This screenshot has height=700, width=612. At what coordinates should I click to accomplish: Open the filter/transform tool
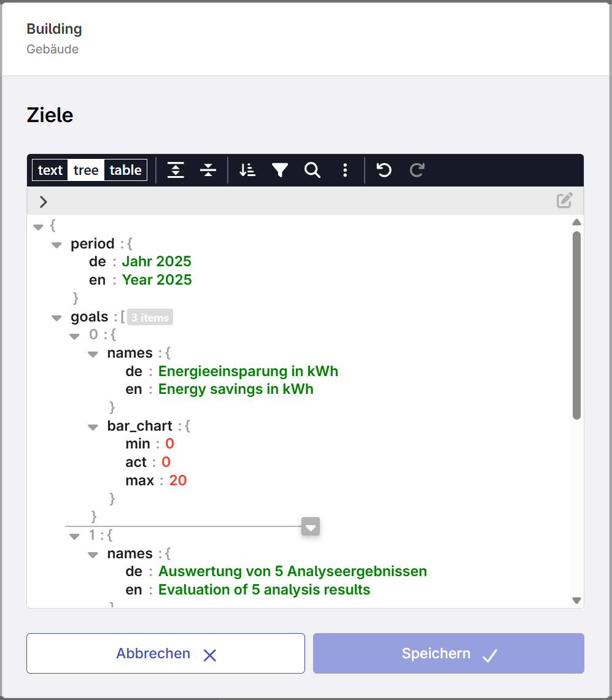(x=280, y=170)
